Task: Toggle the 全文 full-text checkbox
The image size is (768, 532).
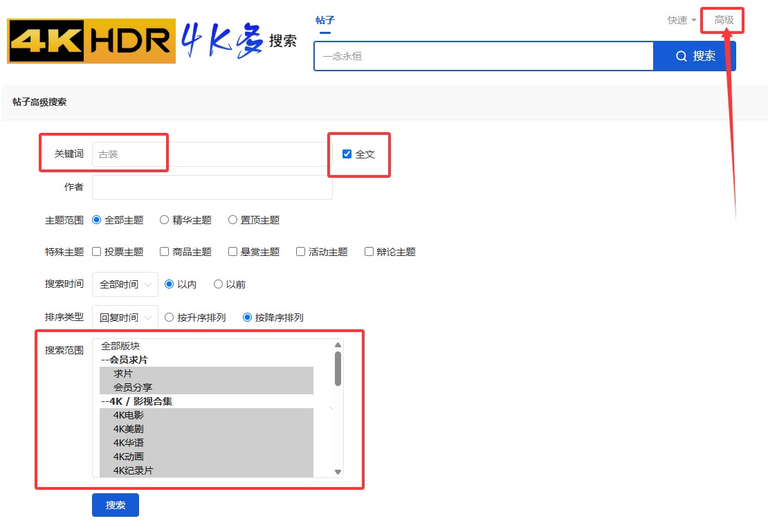Action: coord(347,154)
